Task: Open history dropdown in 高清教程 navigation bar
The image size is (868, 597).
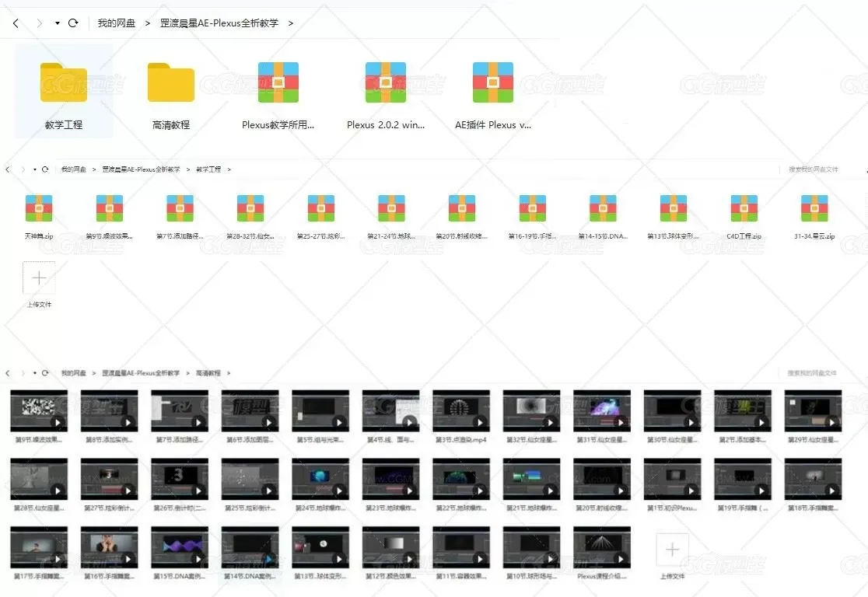Action: [x=35, y=373]
